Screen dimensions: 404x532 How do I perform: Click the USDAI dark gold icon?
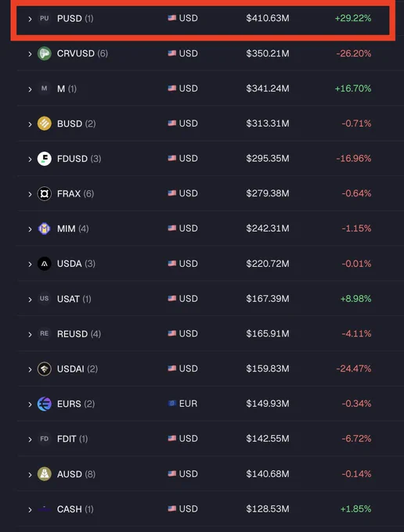coord(44,368)
